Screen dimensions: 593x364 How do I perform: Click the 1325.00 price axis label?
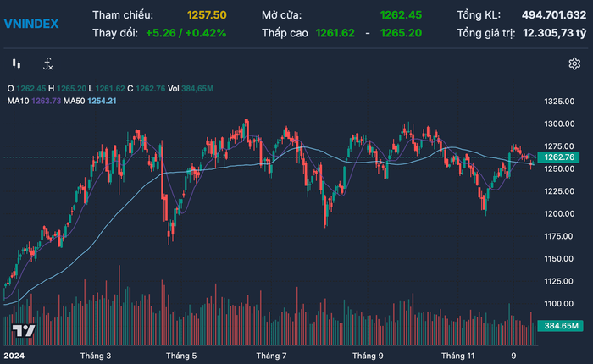click(x=559, y=102)
